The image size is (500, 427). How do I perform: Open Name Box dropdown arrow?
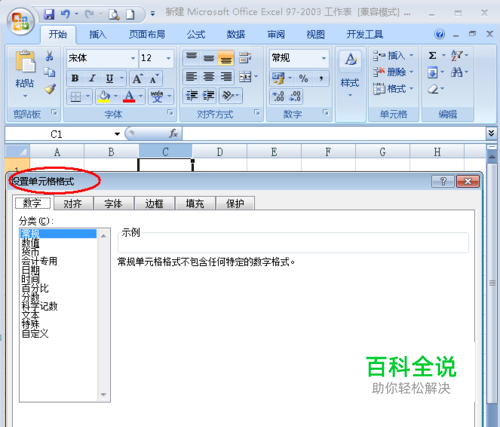(117, 134)
